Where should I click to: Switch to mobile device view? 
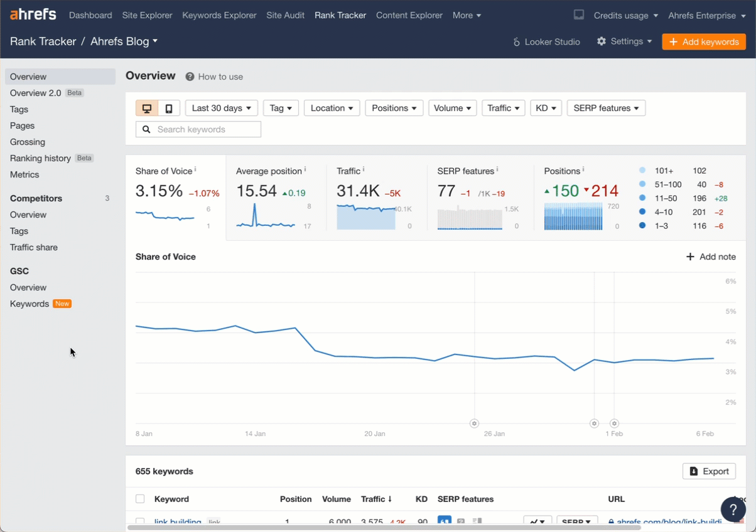click(168, 107)
